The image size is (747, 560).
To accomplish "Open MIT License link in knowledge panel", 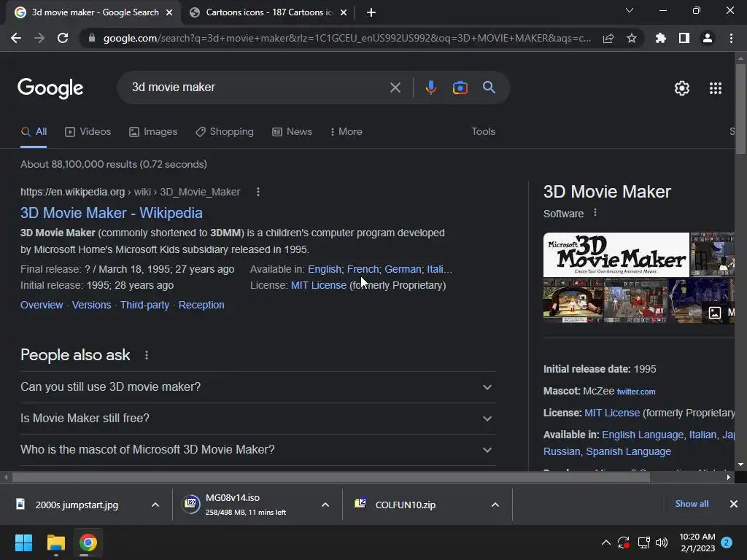I will 612,413.
